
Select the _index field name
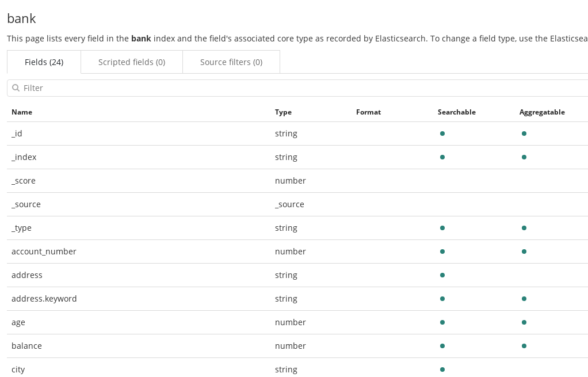click(24, 157)
